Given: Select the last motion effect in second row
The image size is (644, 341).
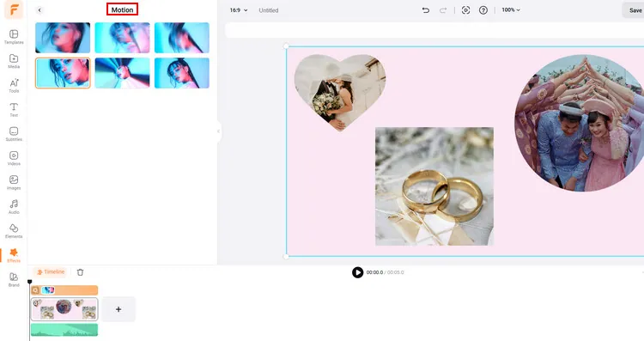Looking at the screenshot, I should (x=181, y=73).
